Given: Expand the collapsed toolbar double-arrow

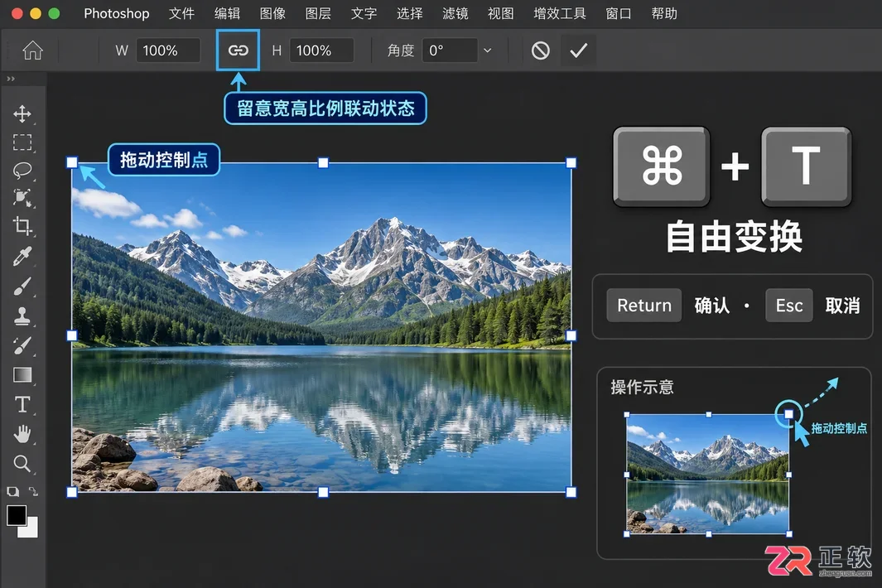Looking at the screenshot, I should click(x=11, y=79).
